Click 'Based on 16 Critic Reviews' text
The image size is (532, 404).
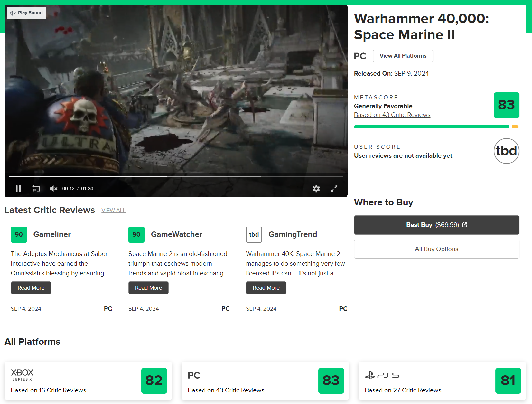[x=49, y=390]
